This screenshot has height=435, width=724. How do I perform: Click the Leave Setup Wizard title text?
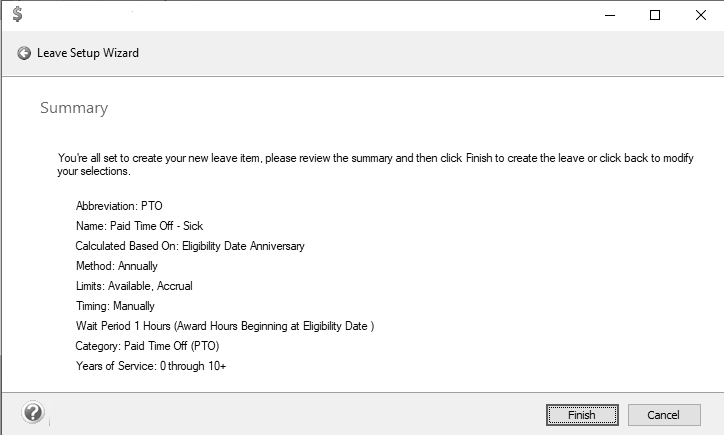(x=88, y=53)
